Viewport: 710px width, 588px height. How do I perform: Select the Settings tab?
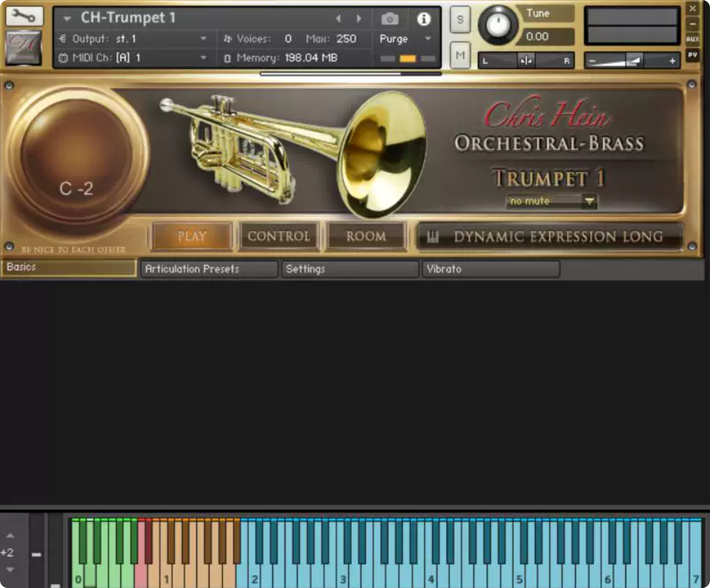[x=350, y=269]
